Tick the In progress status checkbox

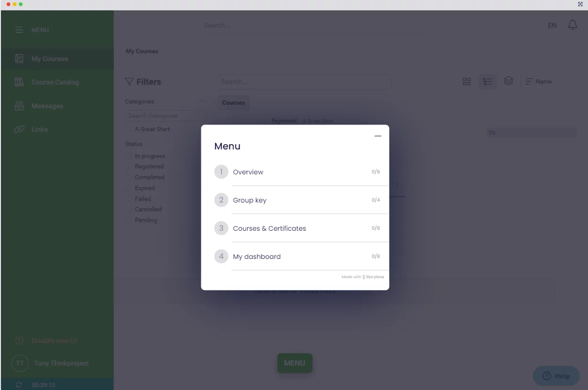click(x=128, y=156)
